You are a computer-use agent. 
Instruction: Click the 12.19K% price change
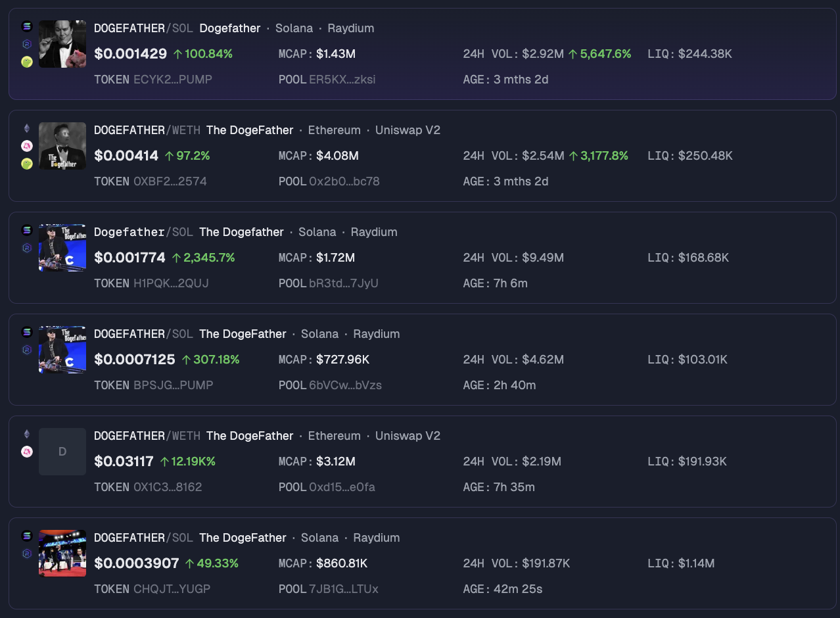(188, 462)
